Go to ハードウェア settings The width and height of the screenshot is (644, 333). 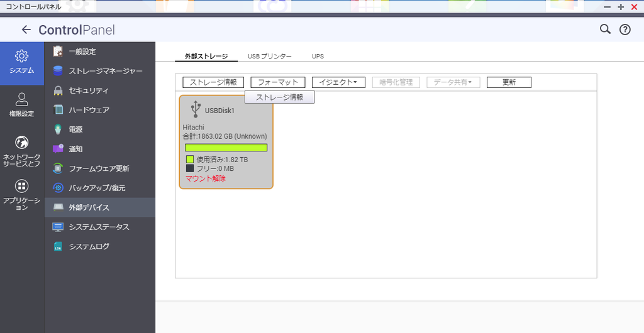(x=100, y=110)
